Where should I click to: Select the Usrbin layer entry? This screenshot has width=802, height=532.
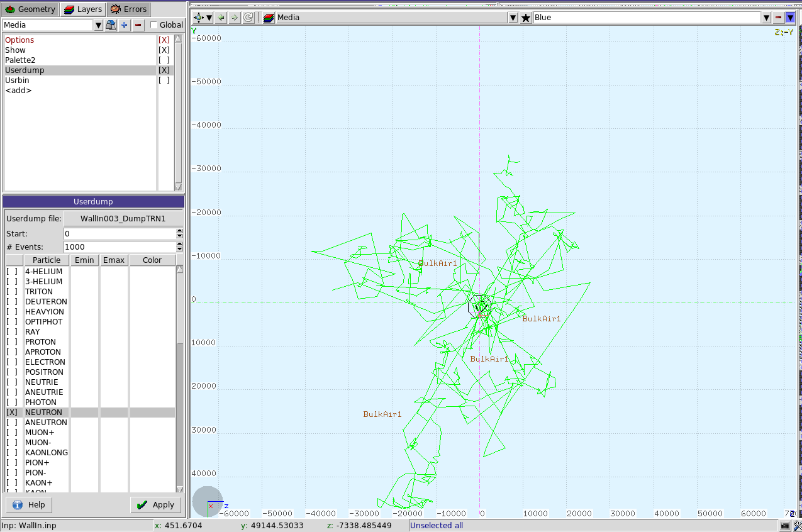click(79, 80)
